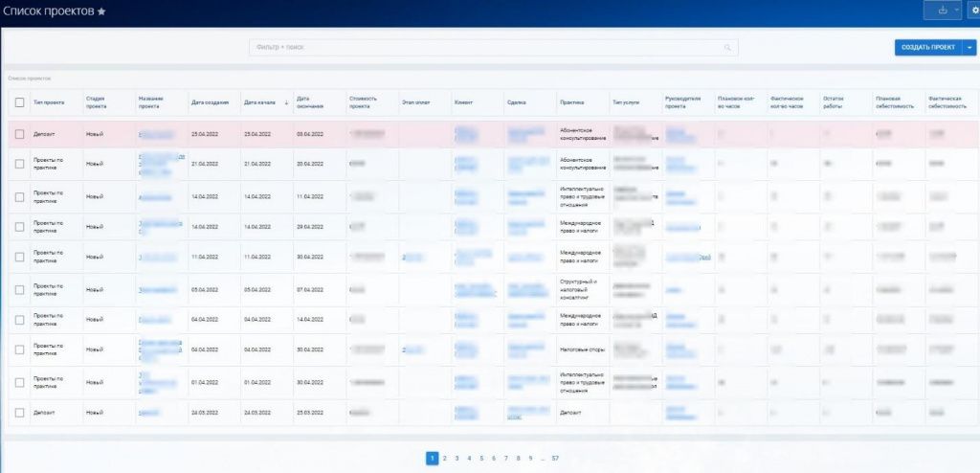Click the Руководитель проекта column header
Screen dimensions: 980x473
683,102
